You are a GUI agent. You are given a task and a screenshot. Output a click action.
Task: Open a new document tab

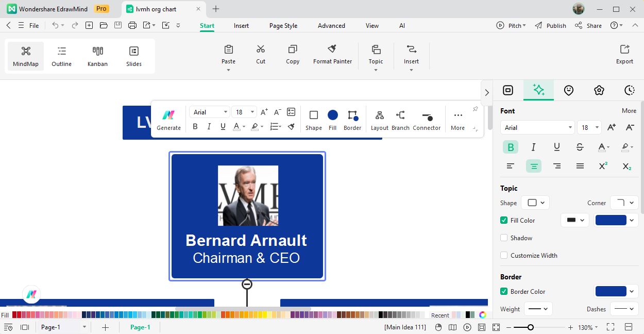point(216,9)
